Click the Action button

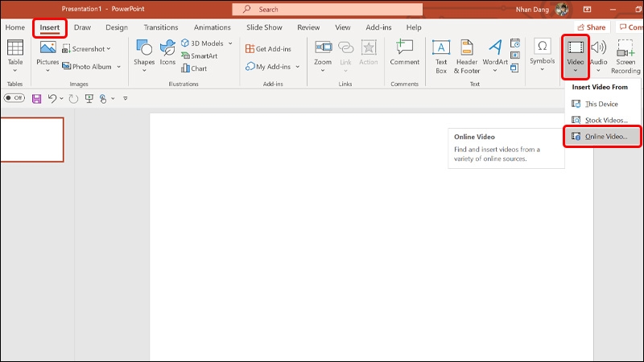[369, 52]
